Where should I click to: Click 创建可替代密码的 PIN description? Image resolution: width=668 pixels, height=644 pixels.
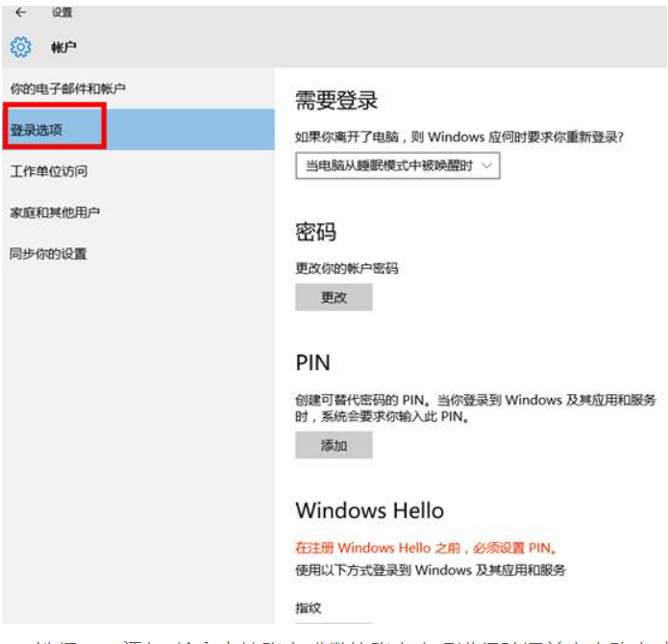pos(476,409)
